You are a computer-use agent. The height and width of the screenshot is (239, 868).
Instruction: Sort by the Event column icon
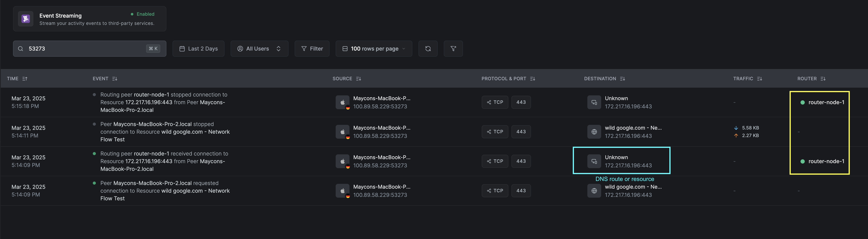coord(115,79)
